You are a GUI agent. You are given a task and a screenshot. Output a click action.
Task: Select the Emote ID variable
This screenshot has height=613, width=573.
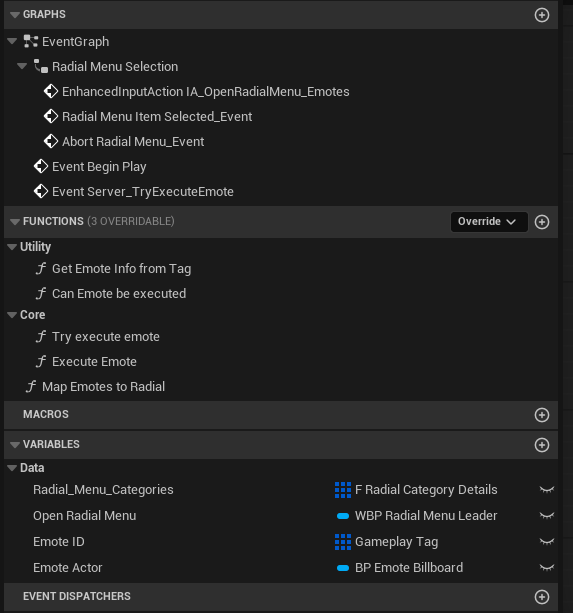click(59, 542)
